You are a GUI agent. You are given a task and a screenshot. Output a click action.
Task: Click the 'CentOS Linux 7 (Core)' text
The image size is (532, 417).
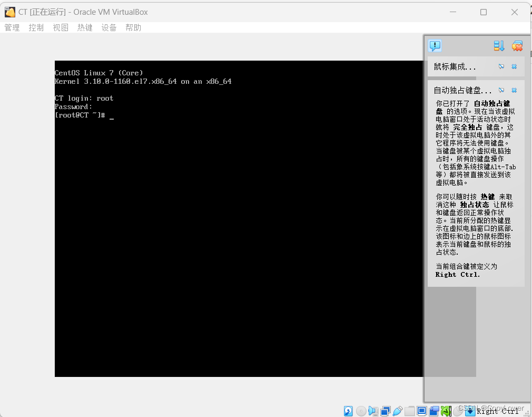point(98,73)
